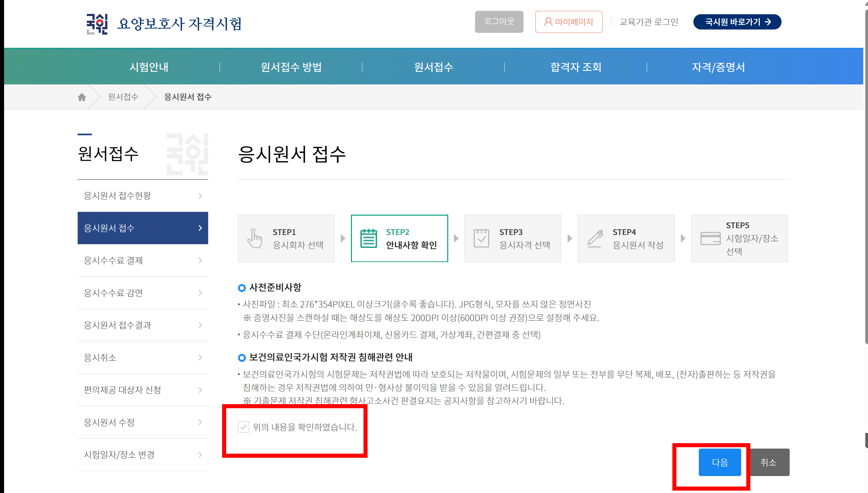Click the STEP4 pencil icon
Screen dimensions: 868x493
(595, 238)
